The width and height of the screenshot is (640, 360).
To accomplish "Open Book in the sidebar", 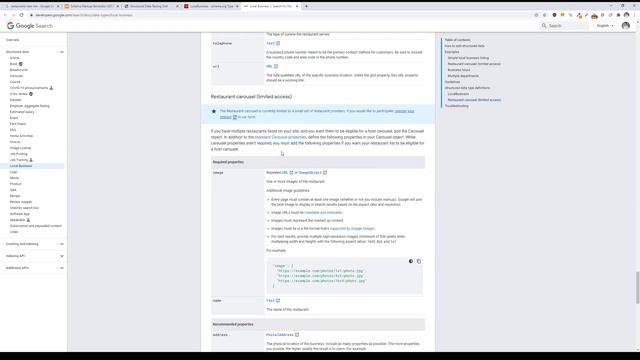I will (x=13, y=64).
